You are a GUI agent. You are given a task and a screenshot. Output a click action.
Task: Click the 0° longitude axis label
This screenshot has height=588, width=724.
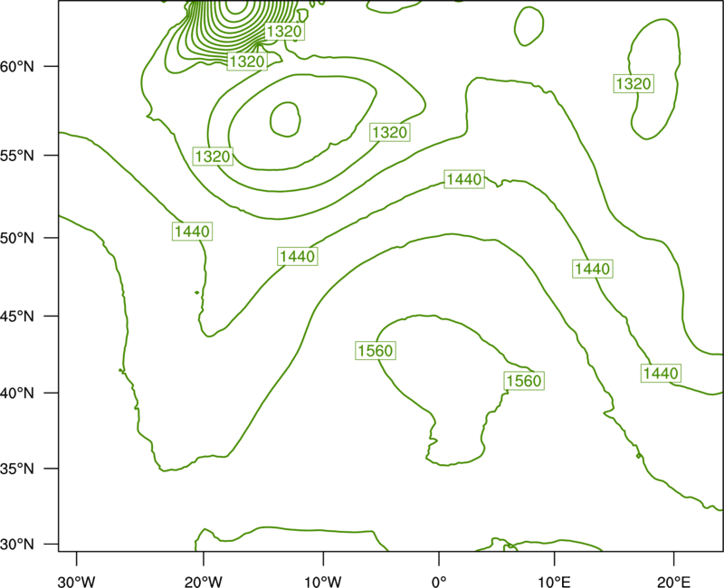[439, 582]
